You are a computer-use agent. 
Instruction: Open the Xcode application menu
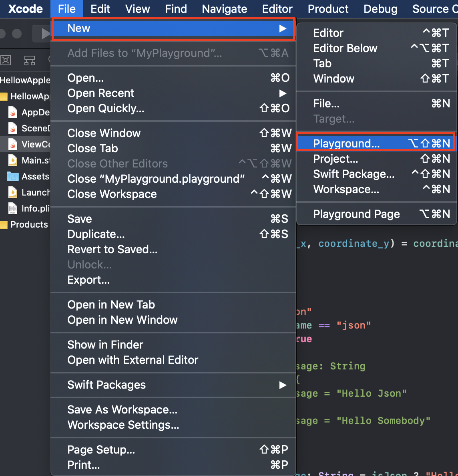pyautogui.click(x=26, y=9)
